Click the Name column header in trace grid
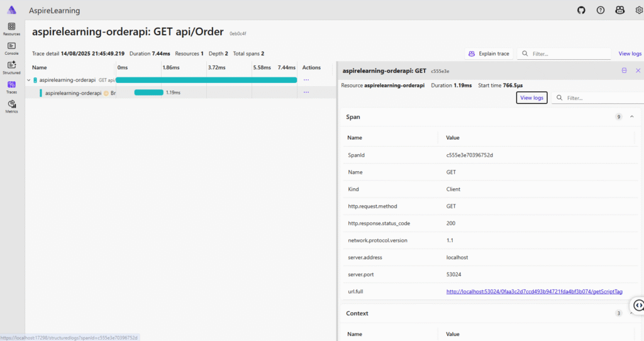Screen dimensions: 644x341 click(40, 67)
